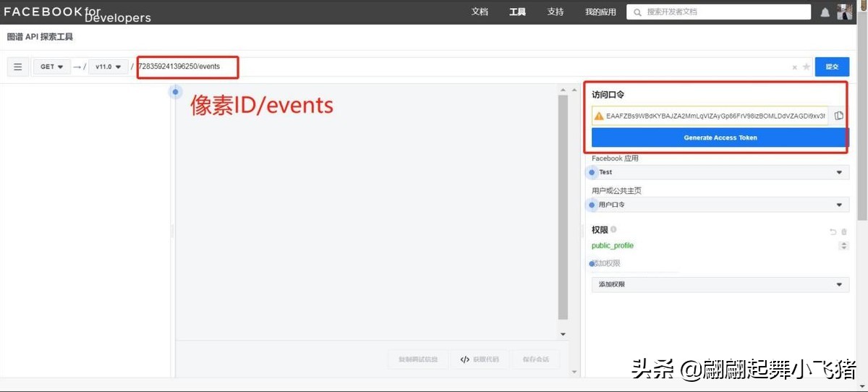Click the info icon beside 权限

(x=613, y=229)
